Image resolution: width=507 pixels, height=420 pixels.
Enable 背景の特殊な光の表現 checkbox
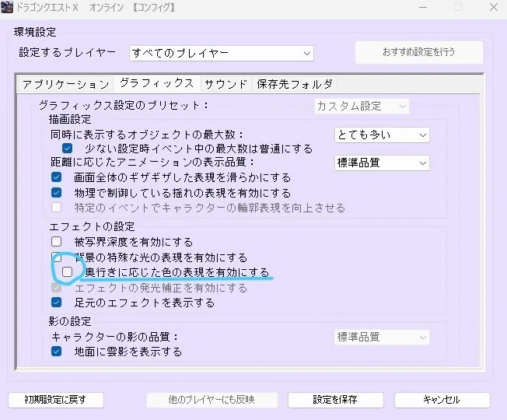click(56, 257)
